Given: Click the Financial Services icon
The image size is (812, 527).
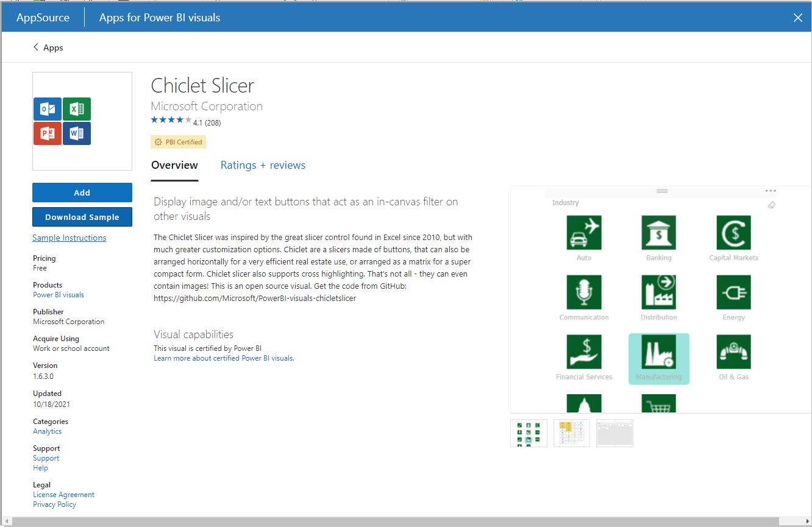Looking at the screenshot, I should pos(584,352).
